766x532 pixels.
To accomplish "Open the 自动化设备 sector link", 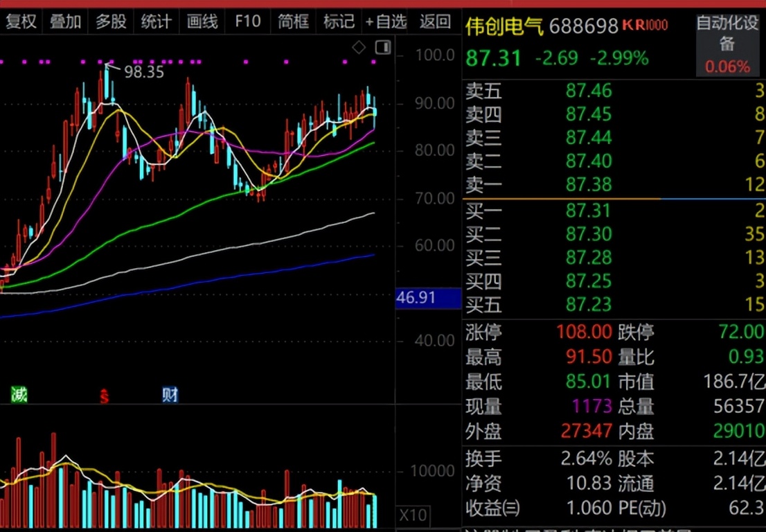I will [727, 34].
